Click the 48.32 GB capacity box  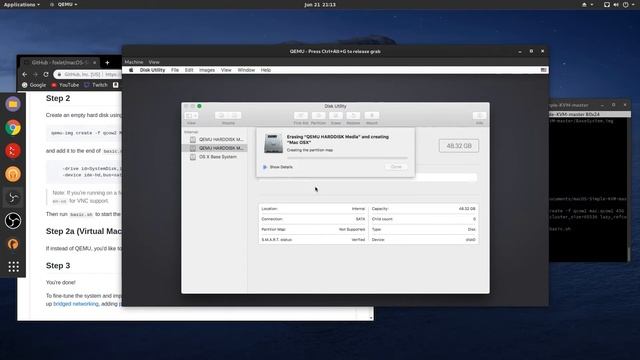coord(459,146)
